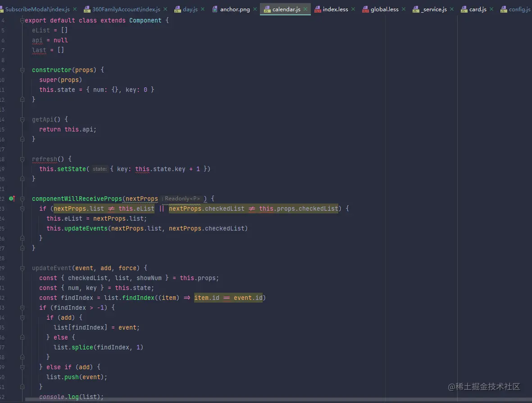
Task: Fold the if nextProps.list block
Action: point(22,208)
